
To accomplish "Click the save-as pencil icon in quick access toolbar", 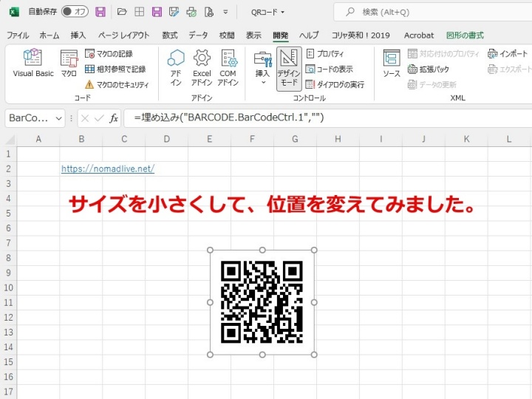I will (x=174, y=12).
